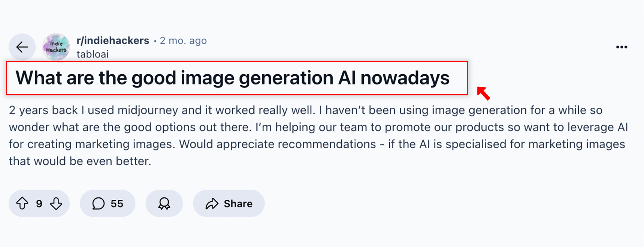The width and height of the screenshot is (644, 247).
Task: Click the word "nowadays" in the title
Action: tap(405, 78)
